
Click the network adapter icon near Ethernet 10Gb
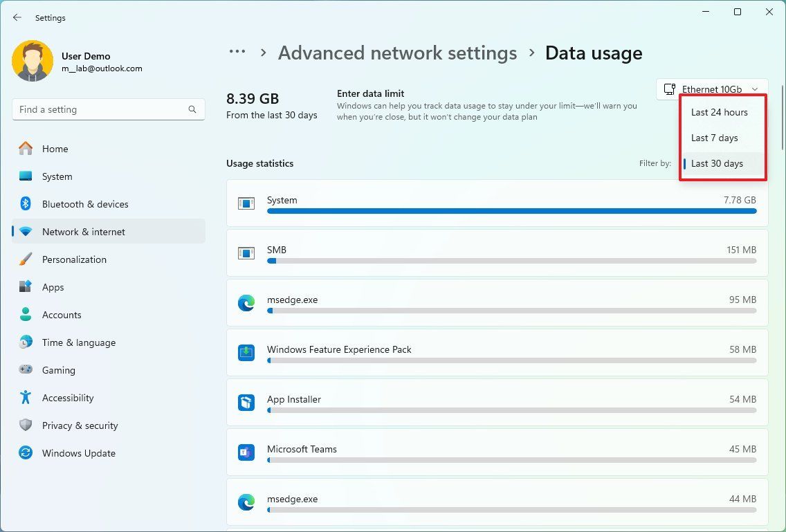point(669,89)
